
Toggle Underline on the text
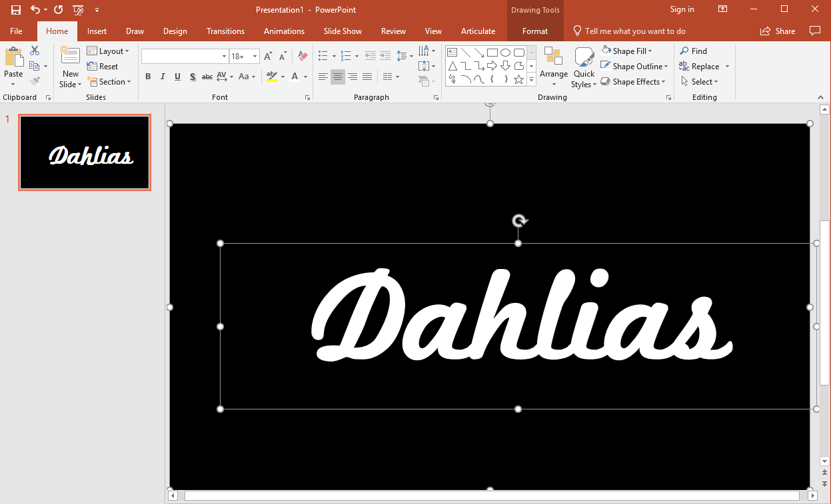[177, 77]
